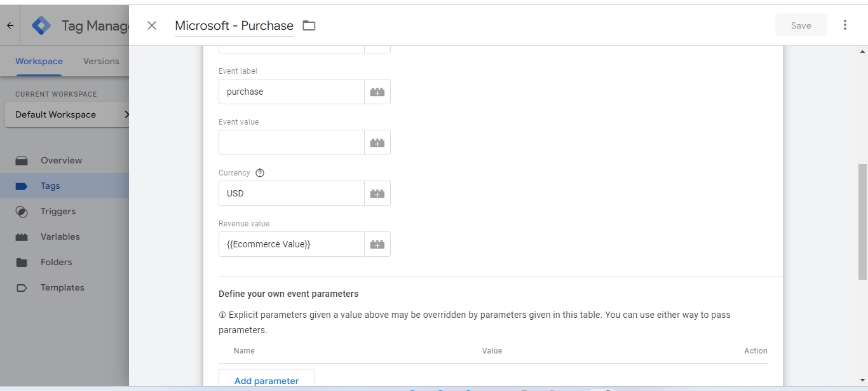Switch to the Workspace tab
Image resolution: width=868 pixels, height=391 pixels.
point(39,61)
